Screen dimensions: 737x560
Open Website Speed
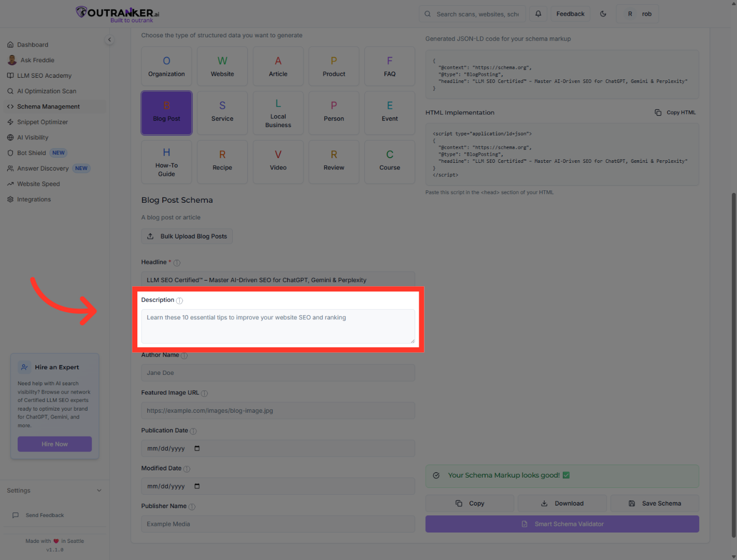click(54, 184)
